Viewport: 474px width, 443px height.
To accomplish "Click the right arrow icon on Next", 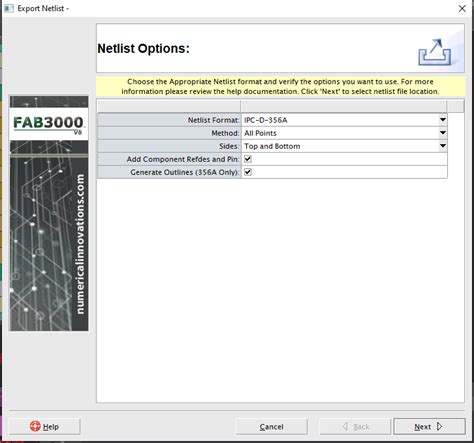I will pyautogui.click(x=439, y=426).
